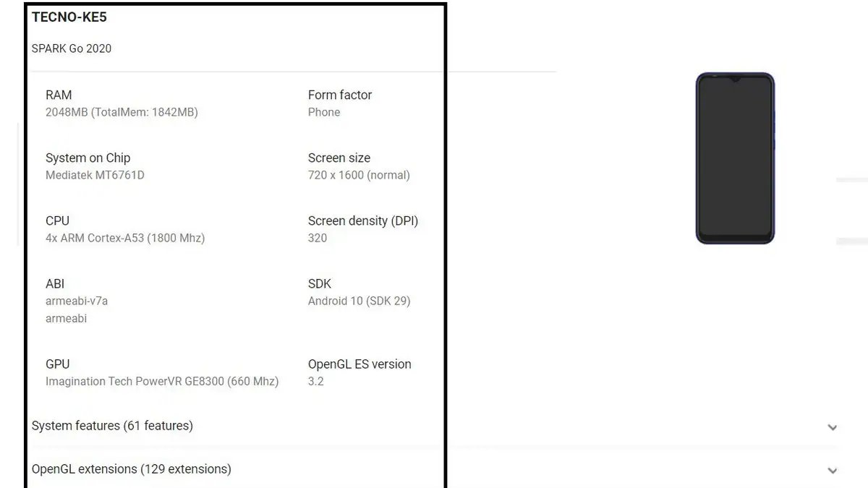Click the OpenGL ES version 3.2
This screenshot has width=868, height=488.
coord(316,381)
